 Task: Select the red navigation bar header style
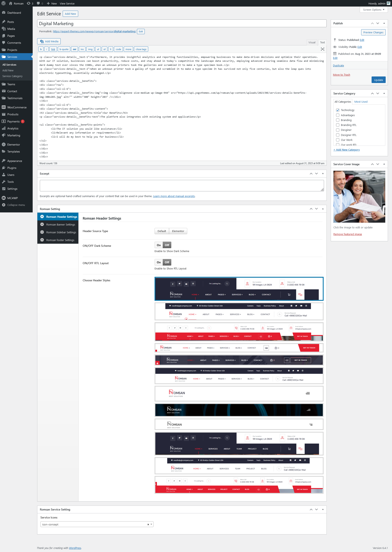(x=239, y=332)
